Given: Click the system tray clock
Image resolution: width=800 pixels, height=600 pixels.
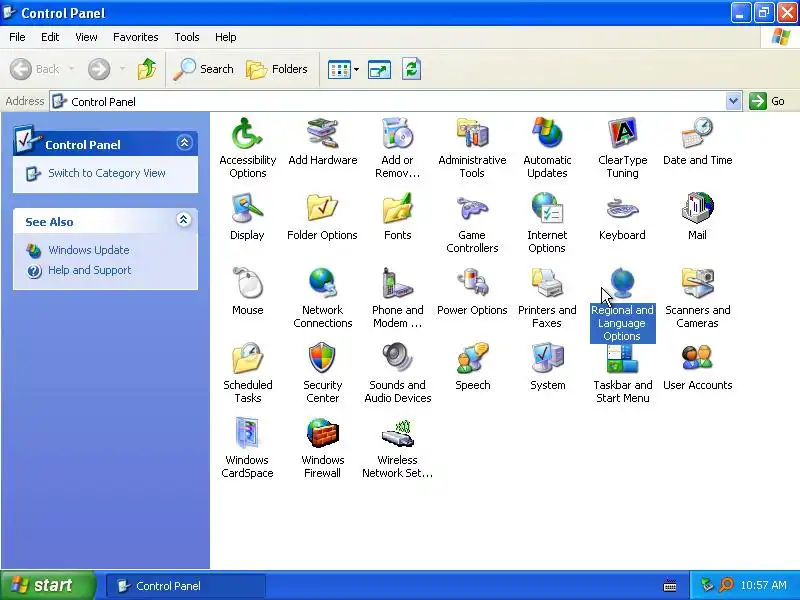Looking at the screenshot, I should tap(763, 585).
